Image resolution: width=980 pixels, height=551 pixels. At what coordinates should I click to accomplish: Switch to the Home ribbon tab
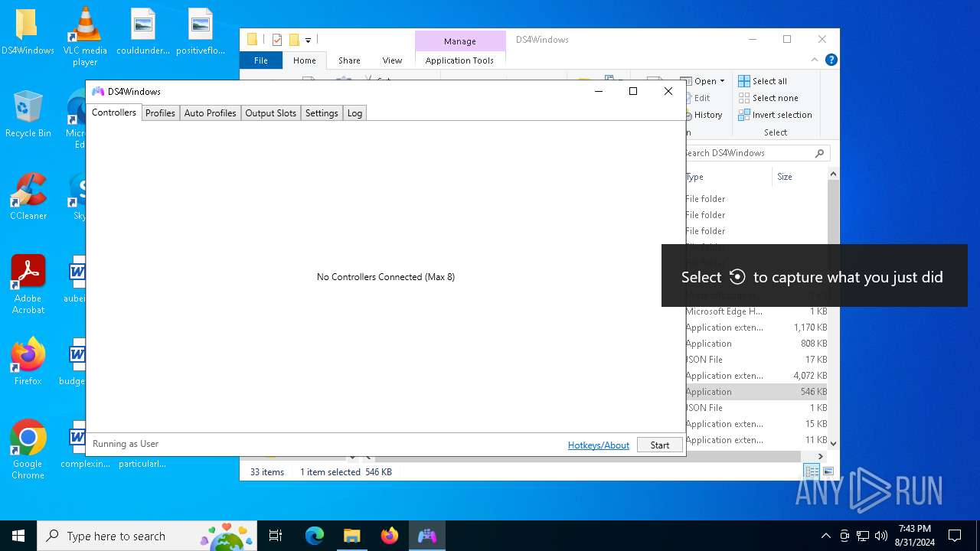click(304, 60)
